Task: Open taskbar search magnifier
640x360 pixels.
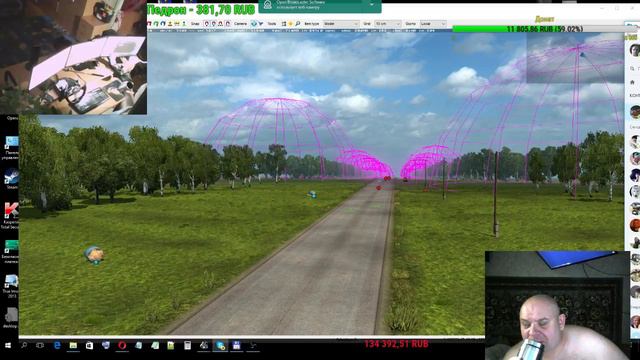Action: tap(24, 346)
